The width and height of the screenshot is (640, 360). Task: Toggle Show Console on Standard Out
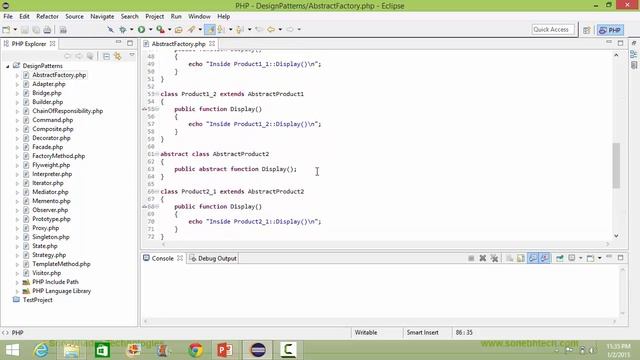533,258
